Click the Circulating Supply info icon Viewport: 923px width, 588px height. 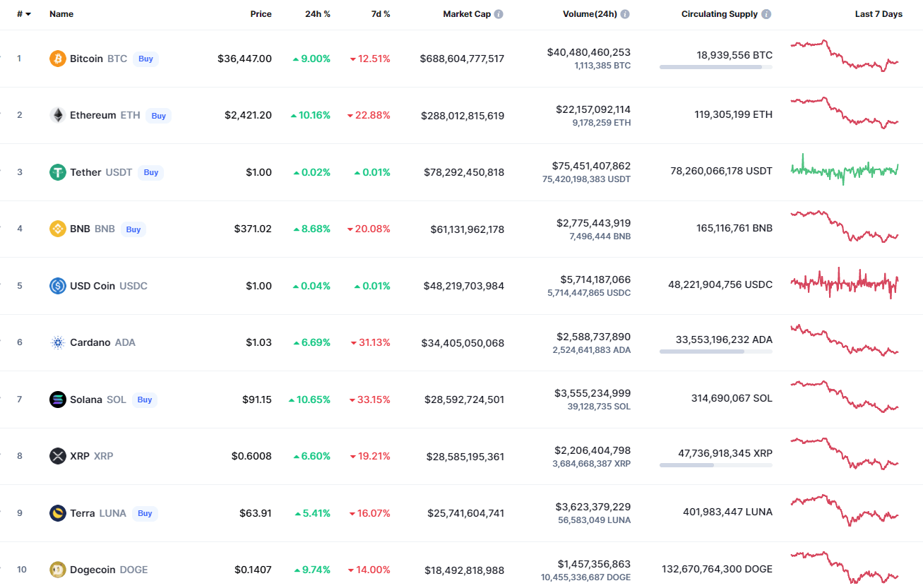tap(767, 14)
